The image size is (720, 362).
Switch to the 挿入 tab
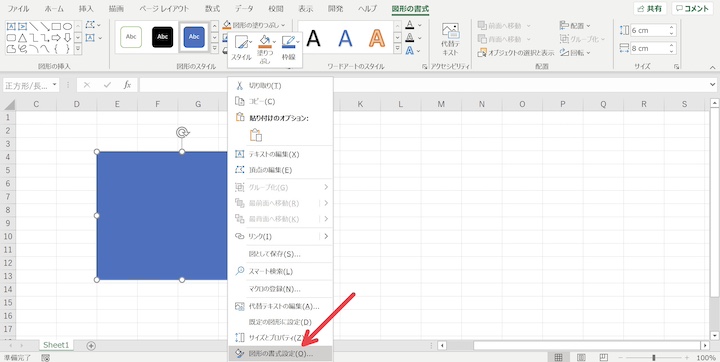(x=85, y=9)
